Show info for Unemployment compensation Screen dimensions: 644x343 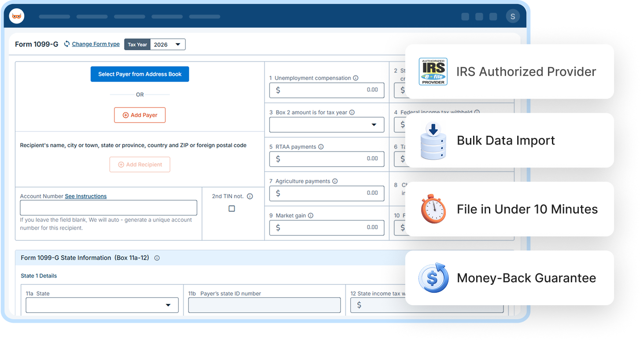coord(355,78)
